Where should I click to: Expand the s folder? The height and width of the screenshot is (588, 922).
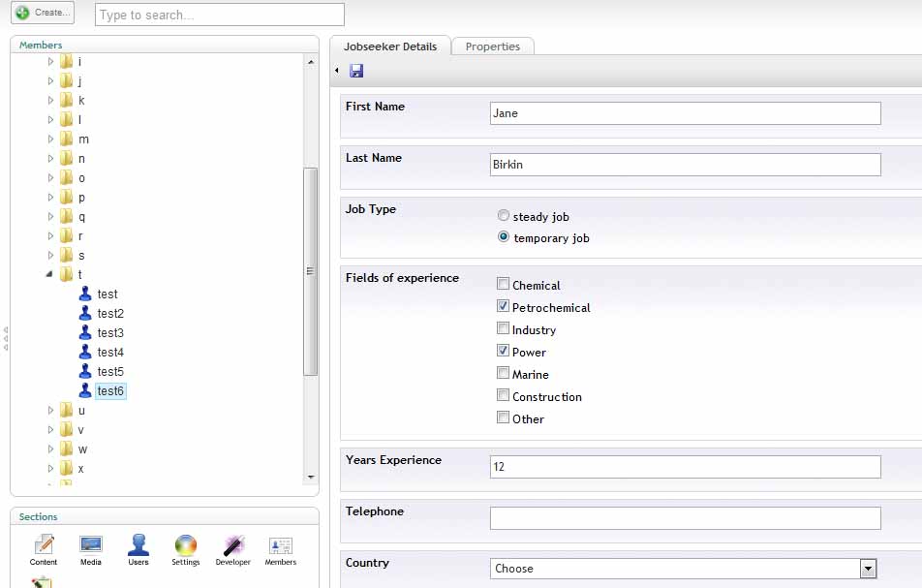pyautogui.click(x=50, y=256)
